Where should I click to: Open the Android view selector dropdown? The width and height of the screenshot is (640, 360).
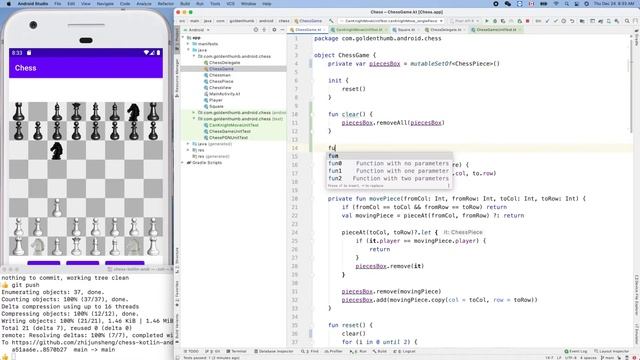tap(198, 30)
